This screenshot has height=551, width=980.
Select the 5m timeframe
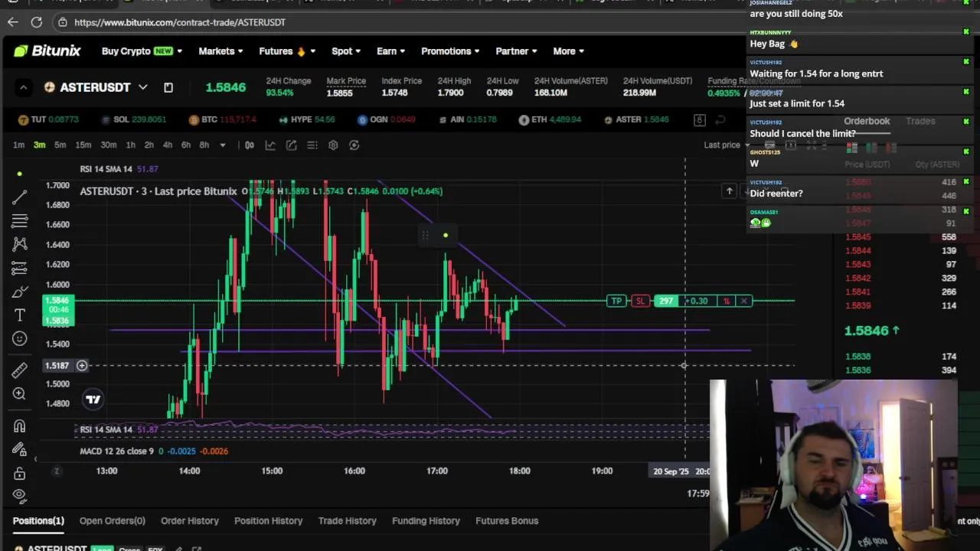coord(60,145)
